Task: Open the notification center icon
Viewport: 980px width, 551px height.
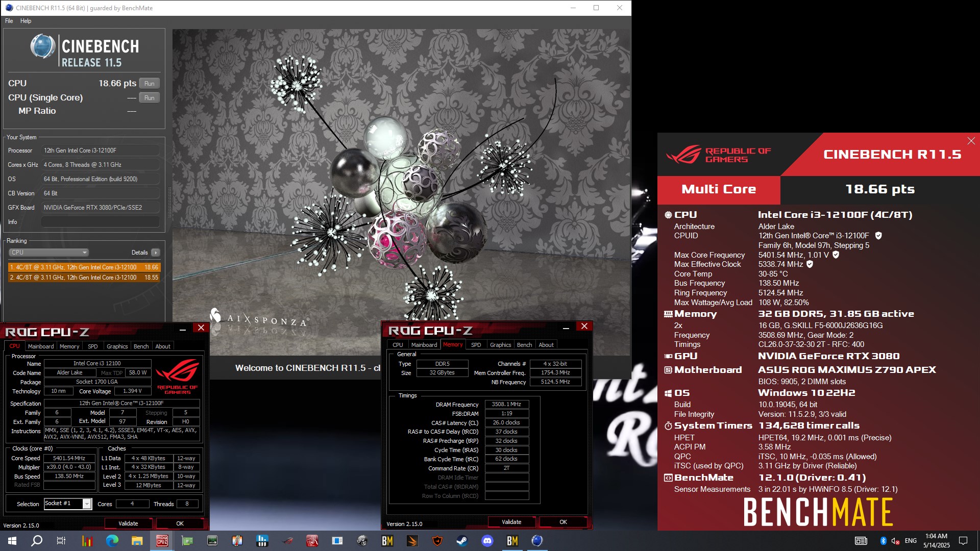Action: (x=963, y=541)
